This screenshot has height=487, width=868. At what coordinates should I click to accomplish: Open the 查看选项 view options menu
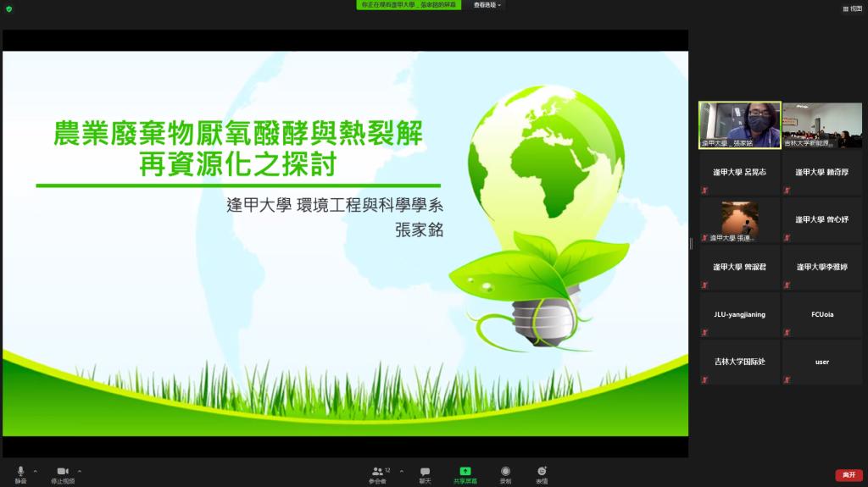(487, 5)
